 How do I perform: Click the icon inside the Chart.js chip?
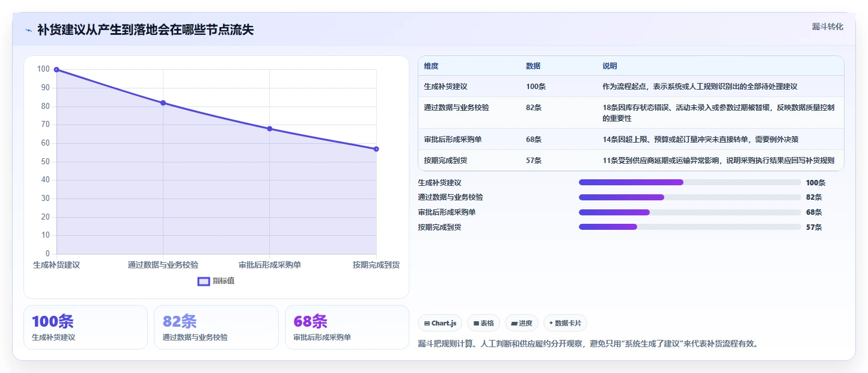(427, 324)
